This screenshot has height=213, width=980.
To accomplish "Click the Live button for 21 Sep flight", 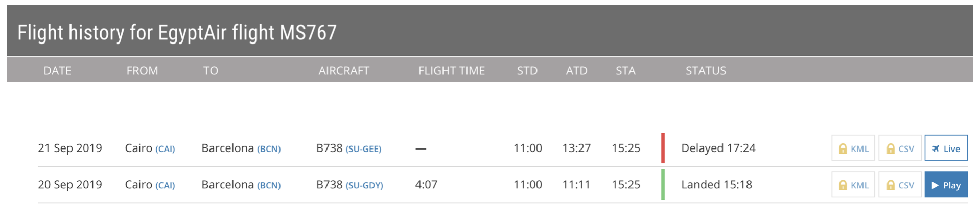I will 946,148.
